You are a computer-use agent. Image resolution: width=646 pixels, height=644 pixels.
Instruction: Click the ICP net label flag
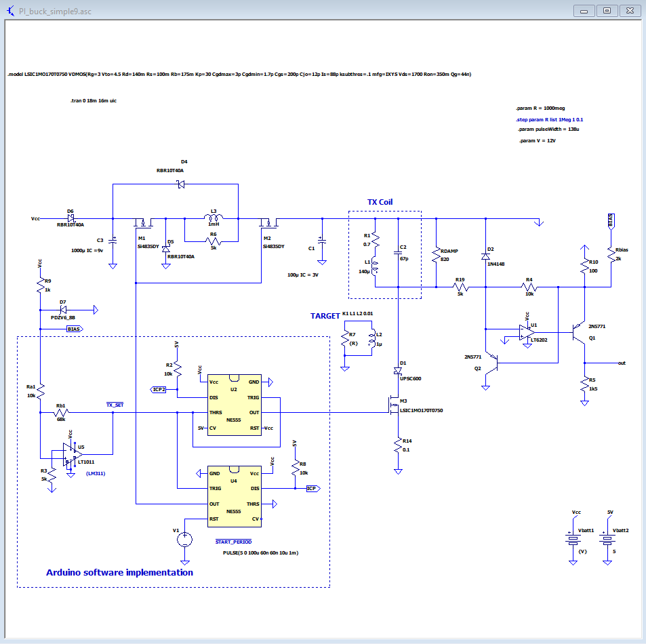click(313, 488)
